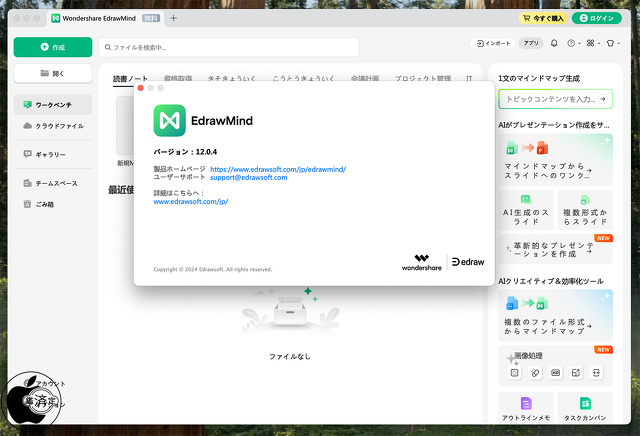Open the four-square apps grid icon

(x=590, y=43)
